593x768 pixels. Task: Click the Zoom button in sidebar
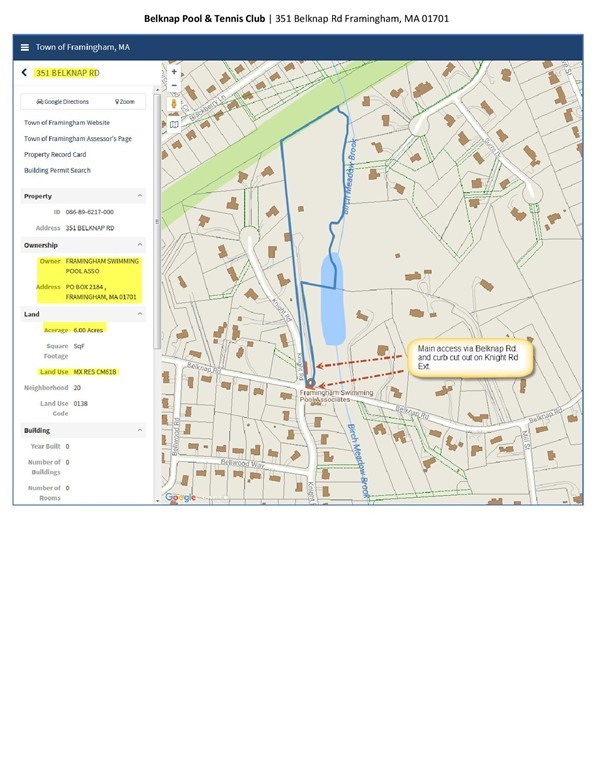pyautogui.click(x=125, y=102)
